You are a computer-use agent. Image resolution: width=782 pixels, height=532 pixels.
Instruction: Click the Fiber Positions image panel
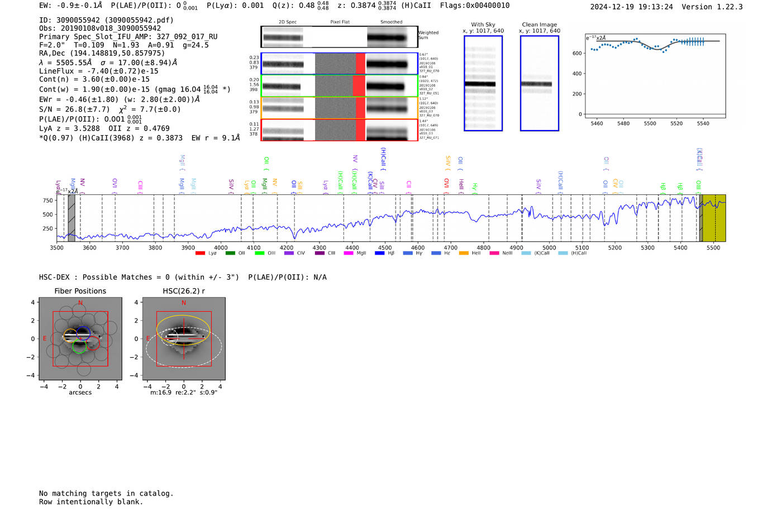[x=80, y=339]
